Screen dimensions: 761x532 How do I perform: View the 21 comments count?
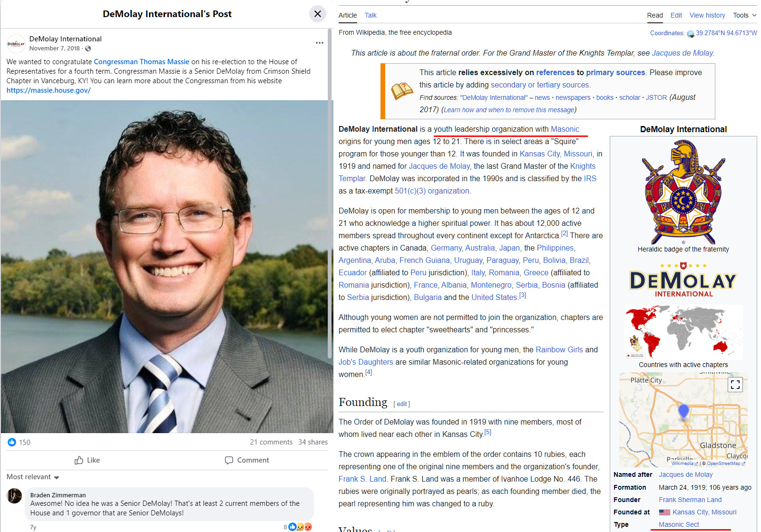(271, 442)
